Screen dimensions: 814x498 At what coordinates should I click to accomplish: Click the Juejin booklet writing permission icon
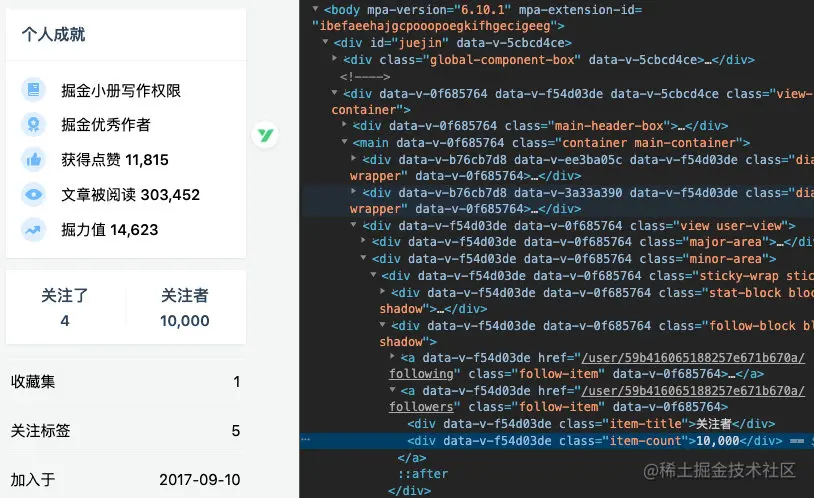(x=34, y=90)
